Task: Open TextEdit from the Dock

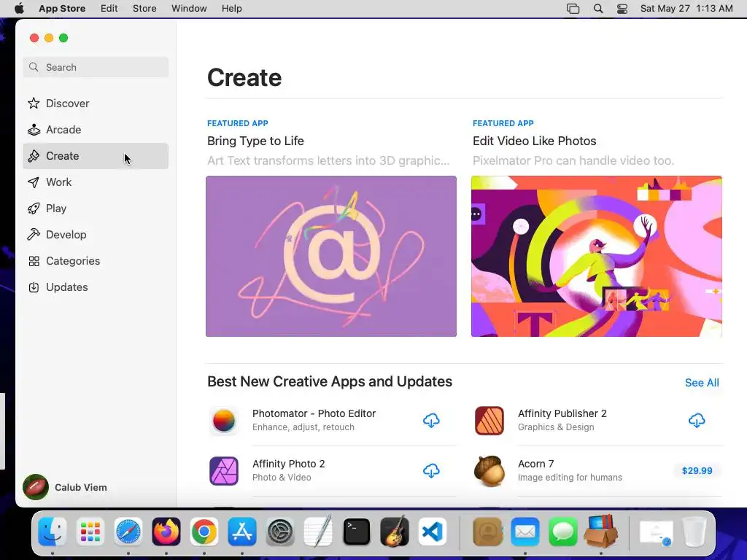Action: (x=318, y=532)
